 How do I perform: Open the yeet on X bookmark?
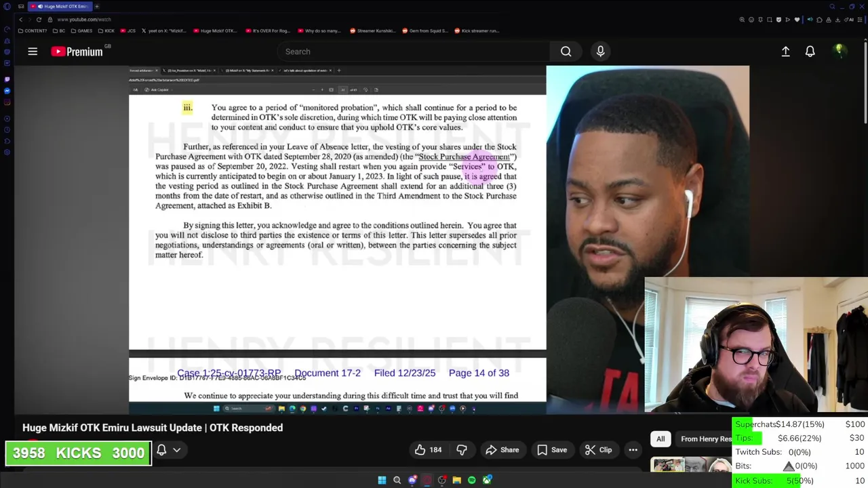(164, 30)
